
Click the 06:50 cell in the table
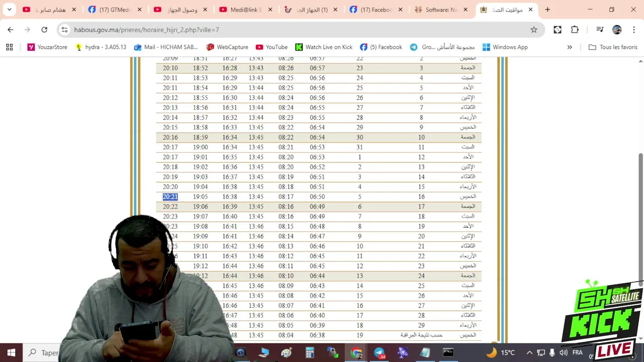(x=317, y=197)
